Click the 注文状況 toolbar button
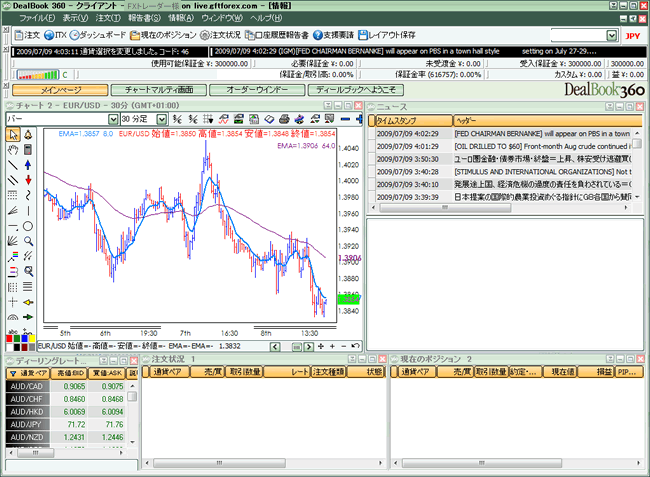650x477 pixels. coord(220,35)
